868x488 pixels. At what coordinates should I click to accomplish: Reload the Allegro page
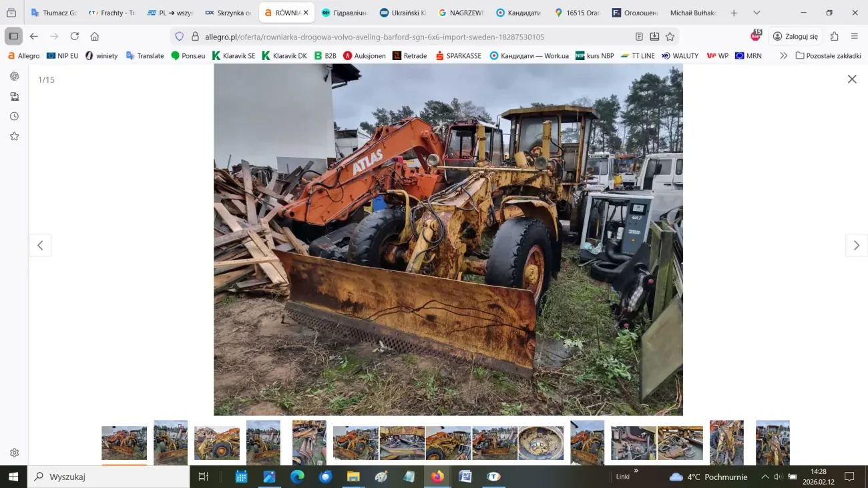click(75, 37)
